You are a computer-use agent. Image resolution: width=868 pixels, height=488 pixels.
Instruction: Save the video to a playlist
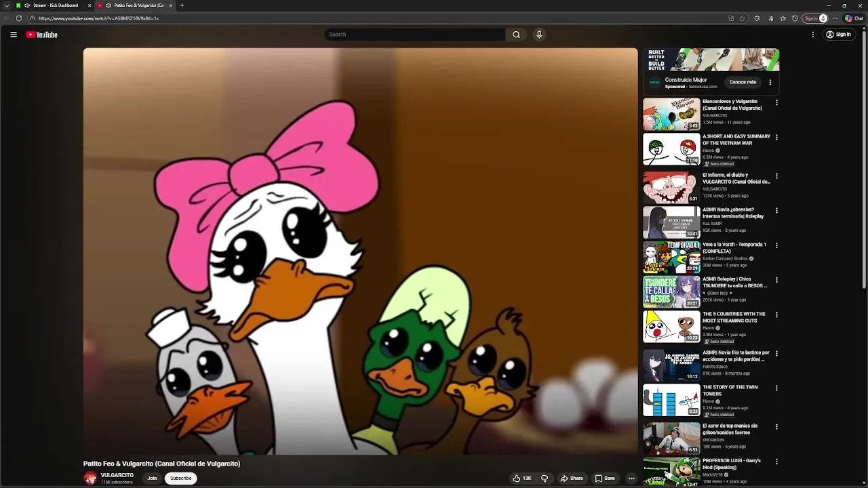605,479
